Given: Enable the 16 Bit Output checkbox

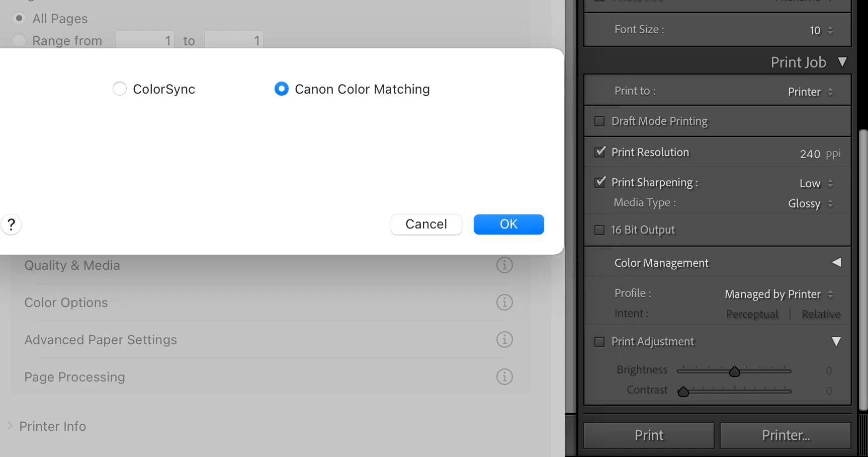Looking at the screenshot, I should coord(599,230).
